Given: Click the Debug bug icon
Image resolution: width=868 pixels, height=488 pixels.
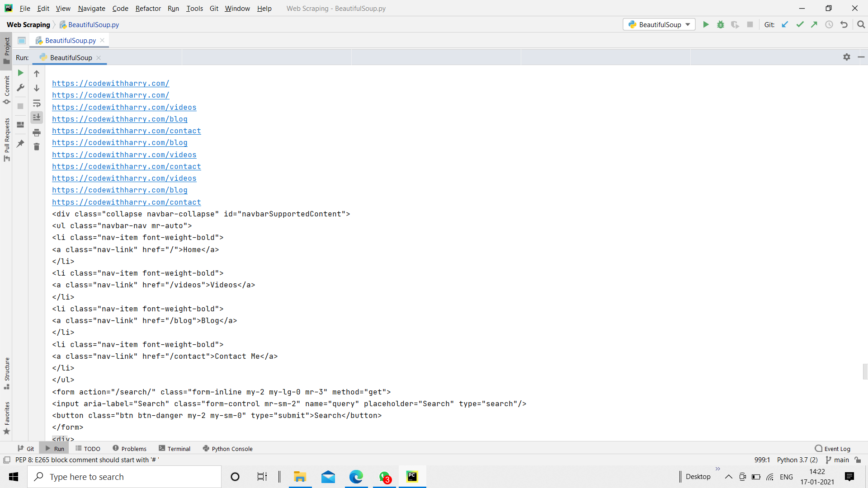Looking at the screenshot, I should pyautogui.click(x=721, y=25).
